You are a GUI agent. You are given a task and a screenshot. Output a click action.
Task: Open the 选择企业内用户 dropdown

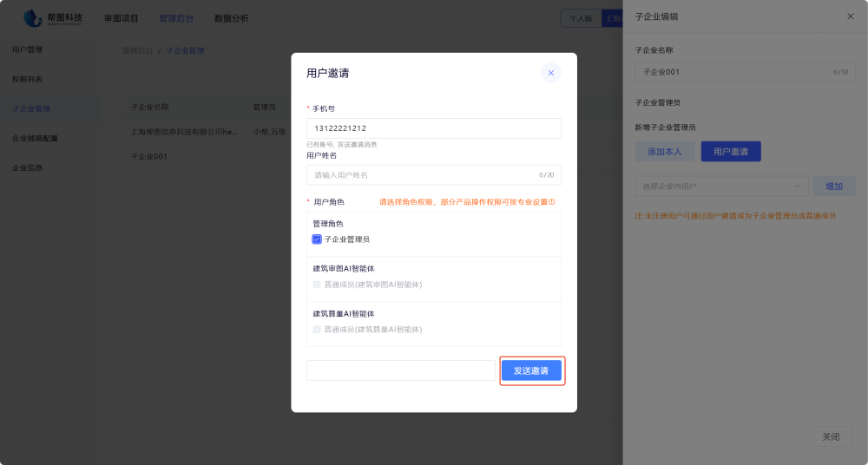(721, 186)
